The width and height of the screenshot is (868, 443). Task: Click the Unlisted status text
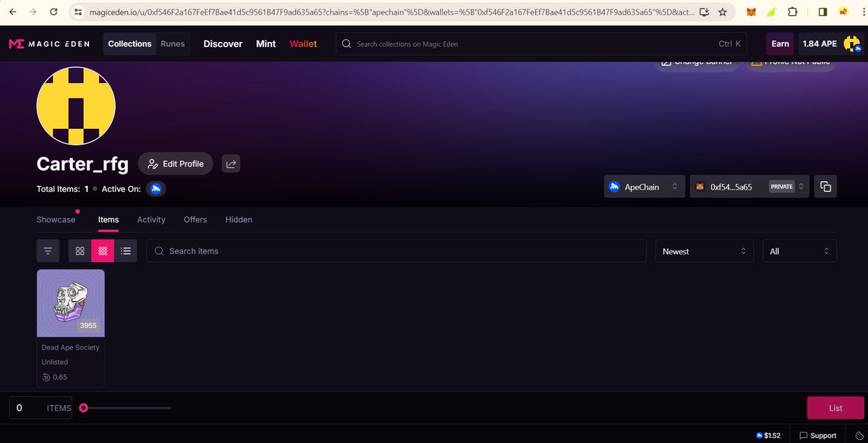(55, 362)
